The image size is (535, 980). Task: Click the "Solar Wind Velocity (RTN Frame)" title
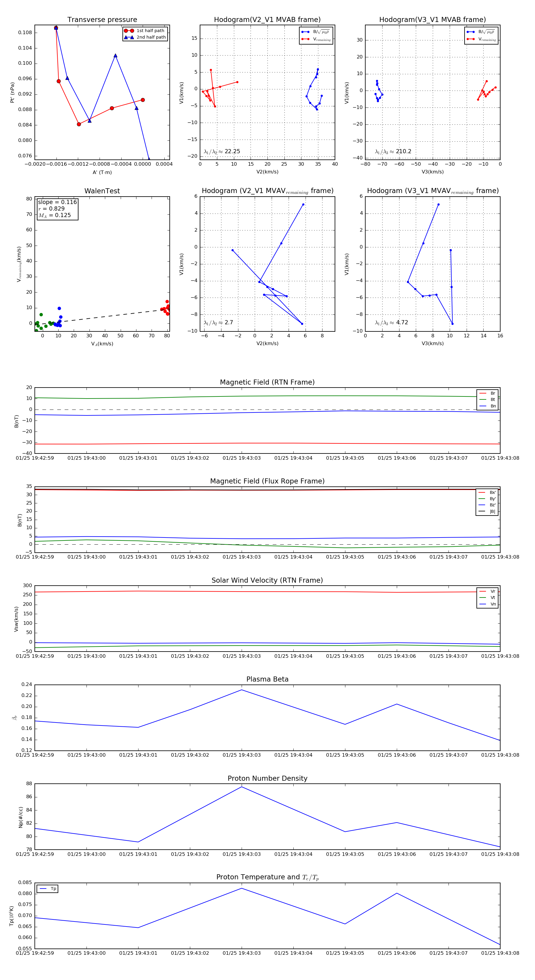[267, 580]
